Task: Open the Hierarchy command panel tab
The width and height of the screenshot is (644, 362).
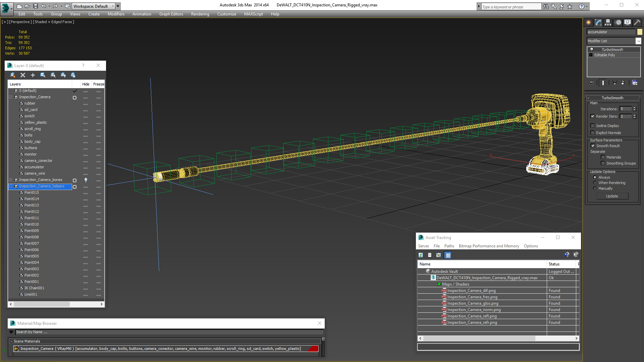Action: [608, 22]
